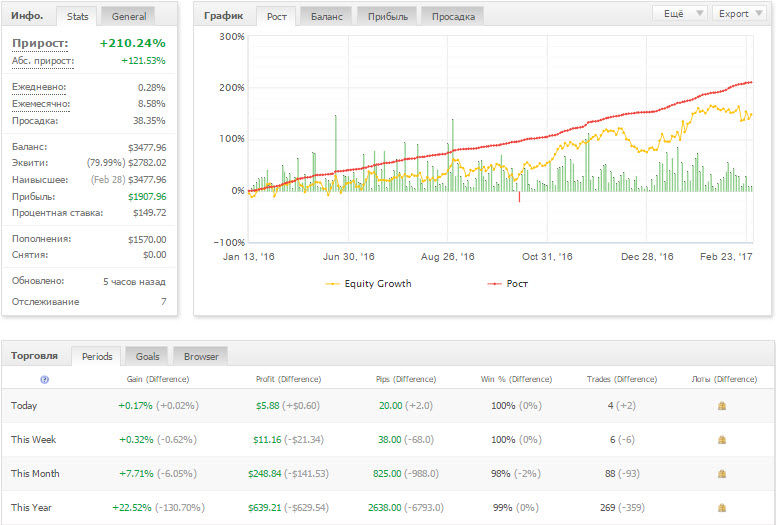Select the Рост chart tab
776x525 pixels.
277,16
